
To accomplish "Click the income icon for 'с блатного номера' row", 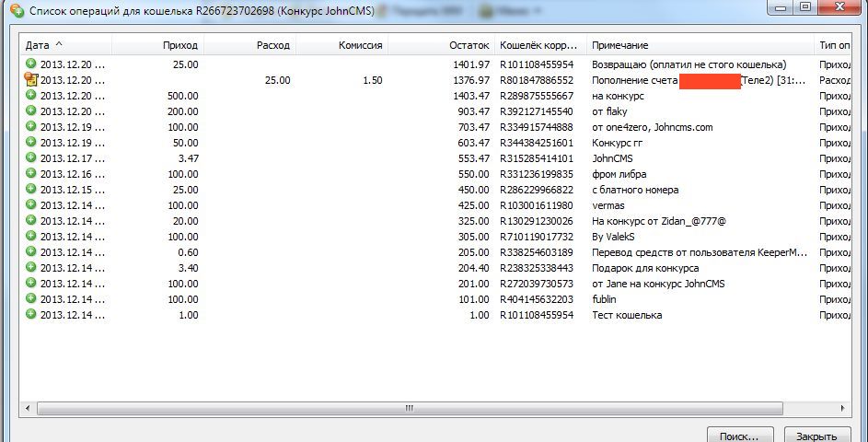I will tap(31, 189).
